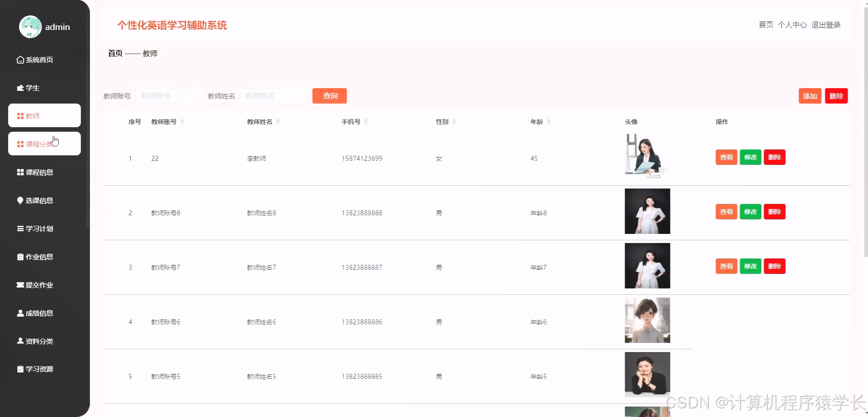The image size is (868, 417).
Task: Click the 课程分类 grid icon
Action: click(x=20, y=144)
